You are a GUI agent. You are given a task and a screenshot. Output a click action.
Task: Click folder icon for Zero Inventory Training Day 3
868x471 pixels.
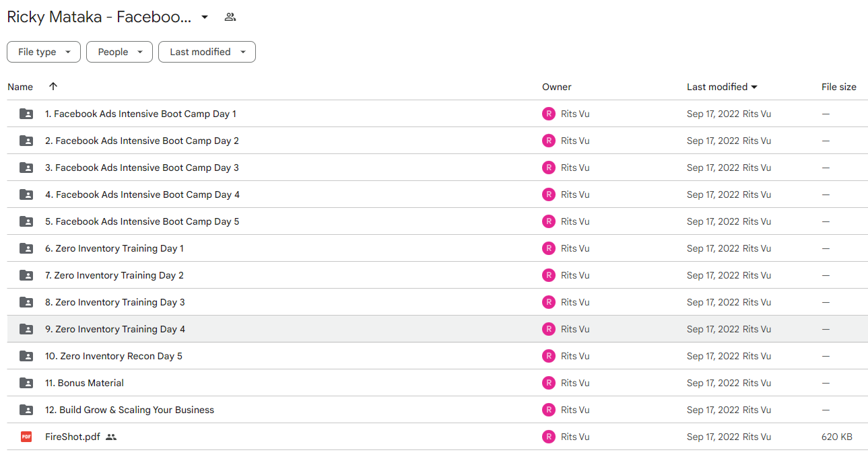pos(26,302)
